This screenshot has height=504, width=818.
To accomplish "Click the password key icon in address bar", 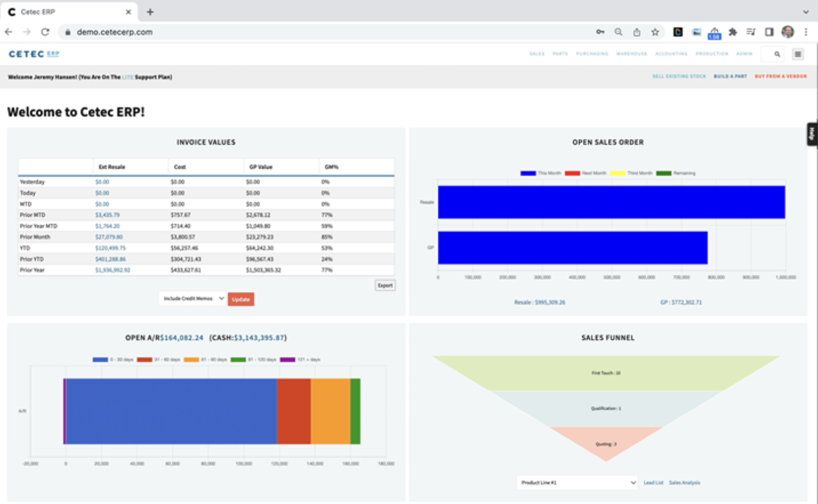I will (x=600, y=32).
